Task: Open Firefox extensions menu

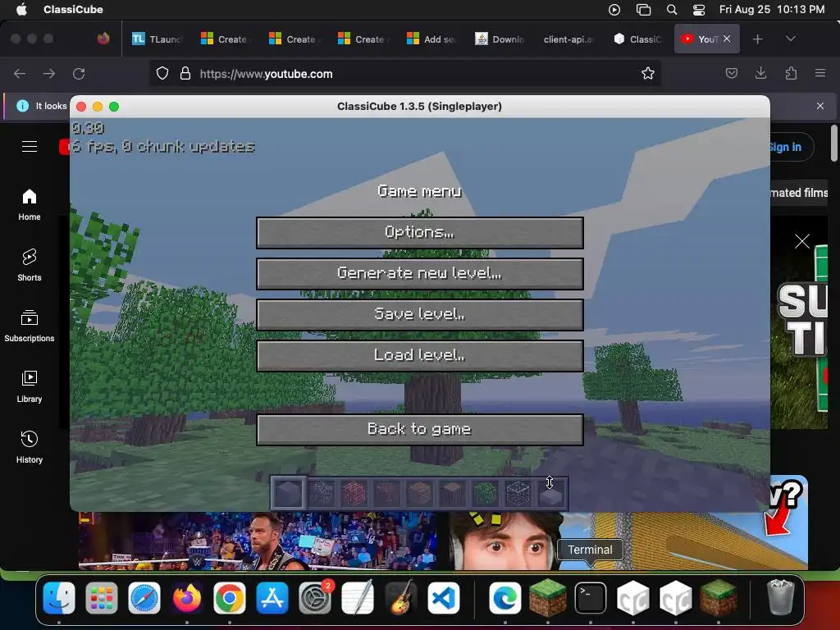Action: click(791, 73)
